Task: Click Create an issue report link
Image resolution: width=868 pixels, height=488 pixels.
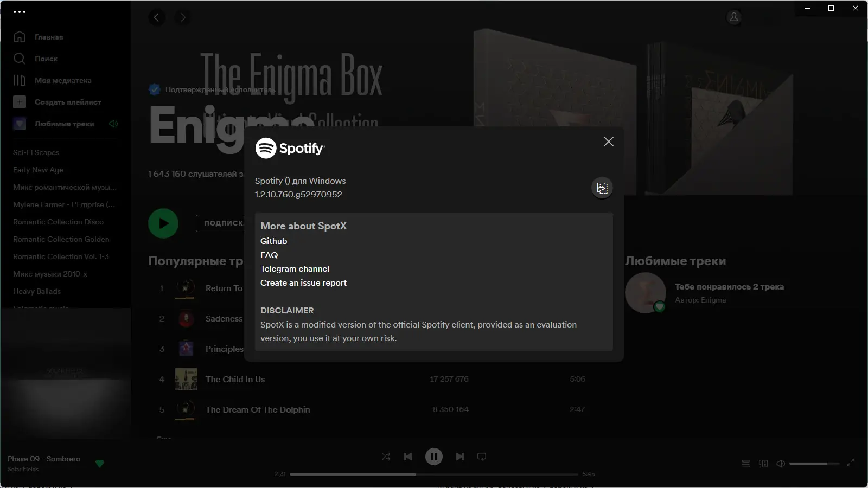Action: pyautogui.click(x=303, y=283)
